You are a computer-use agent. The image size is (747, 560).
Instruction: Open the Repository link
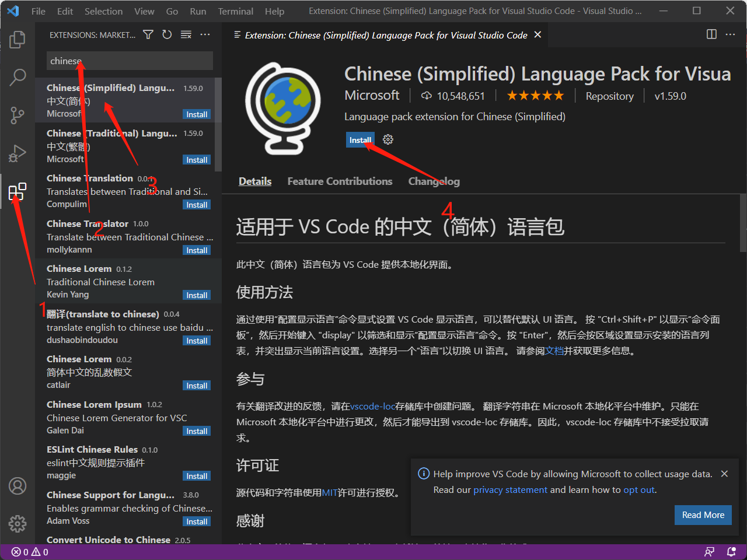click(x=609, y=96)
